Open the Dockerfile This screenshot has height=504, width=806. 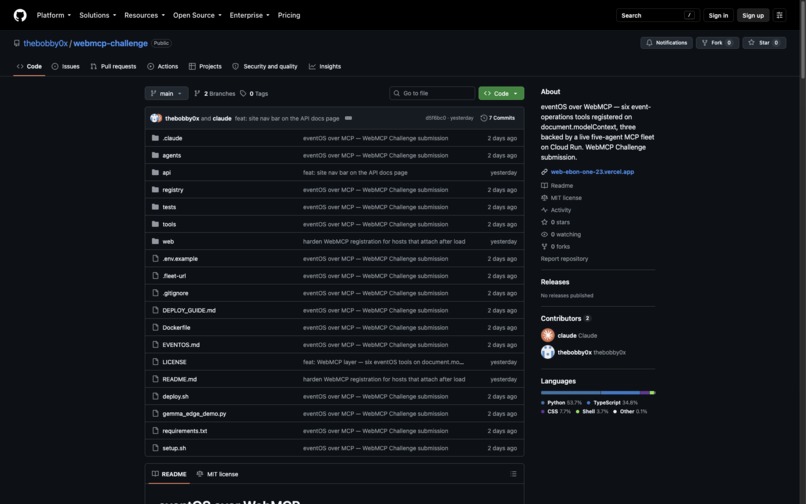(x=176, y=328)
